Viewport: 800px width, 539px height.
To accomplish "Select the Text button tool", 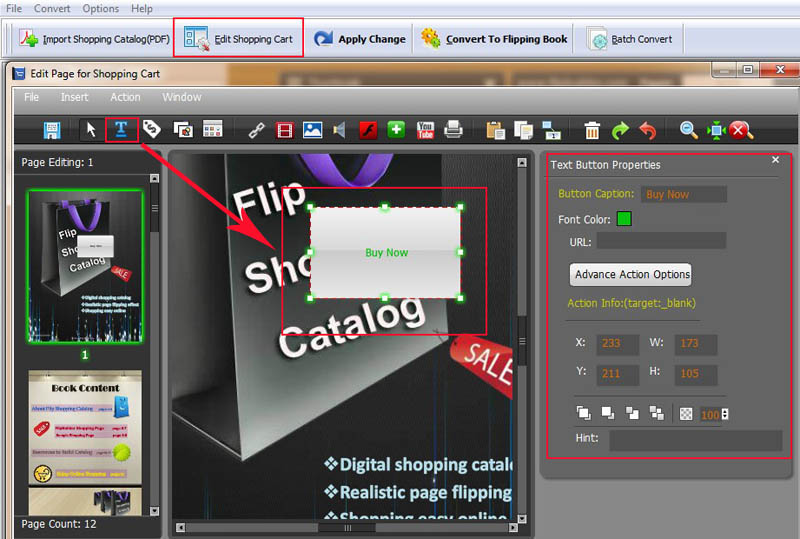I will (121, 130).
